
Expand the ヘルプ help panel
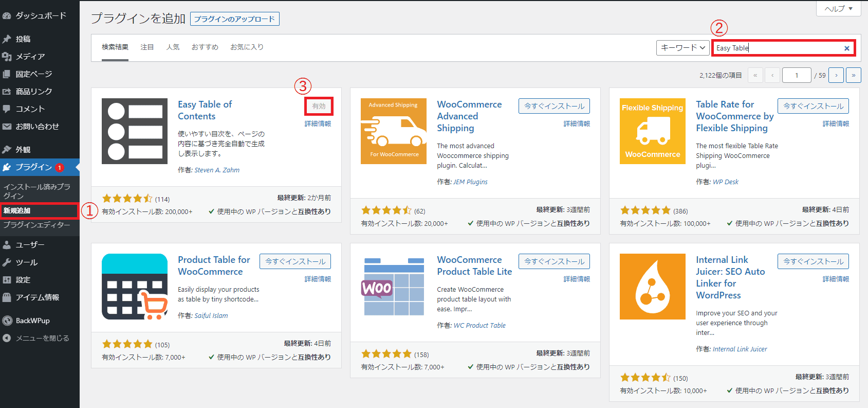coord(839,8)
